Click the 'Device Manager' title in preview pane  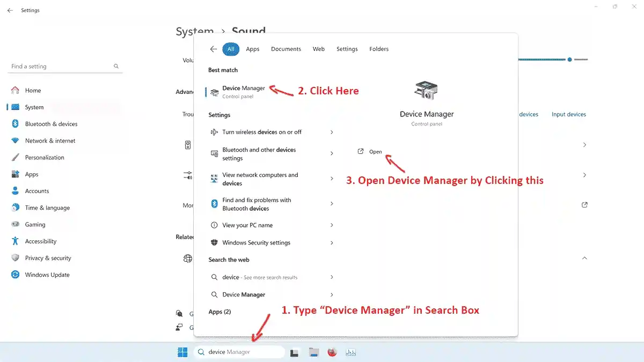427,114
